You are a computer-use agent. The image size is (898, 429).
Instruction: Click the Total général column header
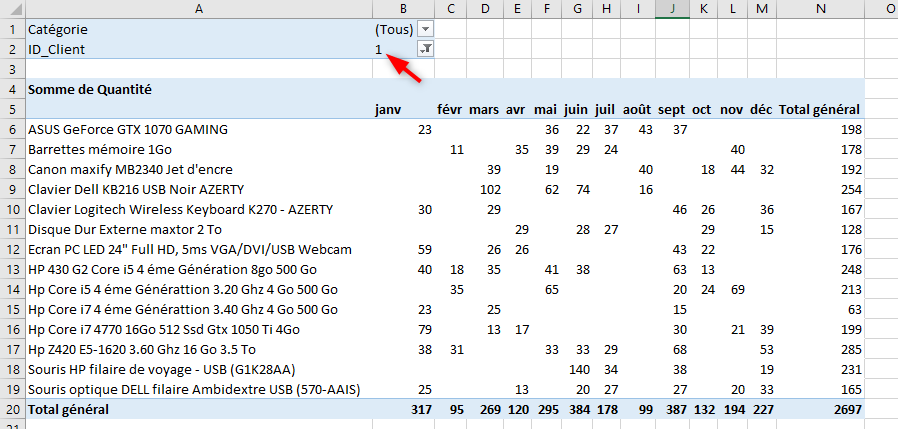[x=820, y=109]
